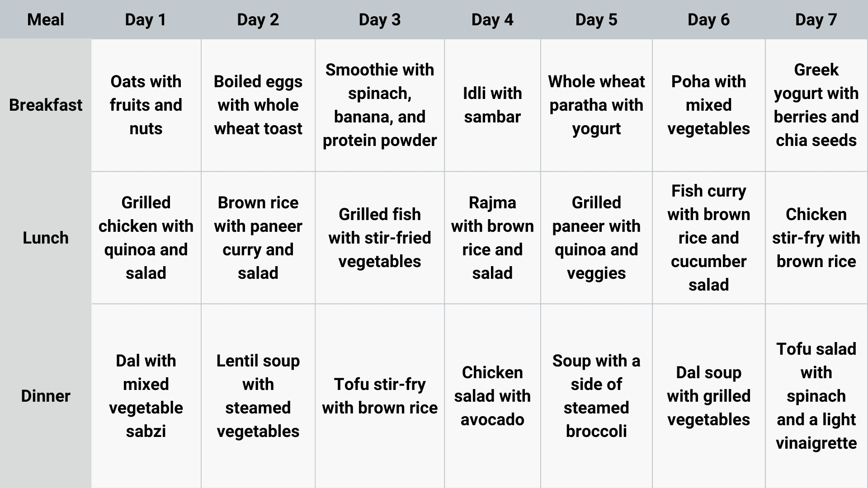Click the Fish curry with brown rice cell
This screenshot has height=488, width=868.
coord(708,238)
